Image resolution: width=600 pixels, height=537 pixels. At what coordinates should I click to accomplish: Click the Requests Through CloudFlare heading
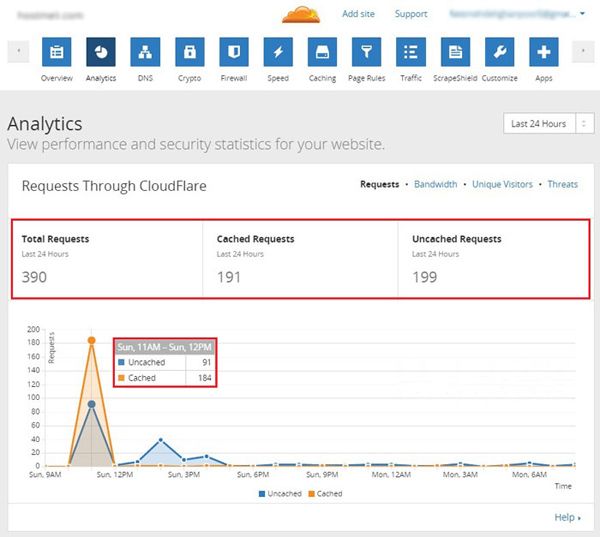(x=114, y=186)
